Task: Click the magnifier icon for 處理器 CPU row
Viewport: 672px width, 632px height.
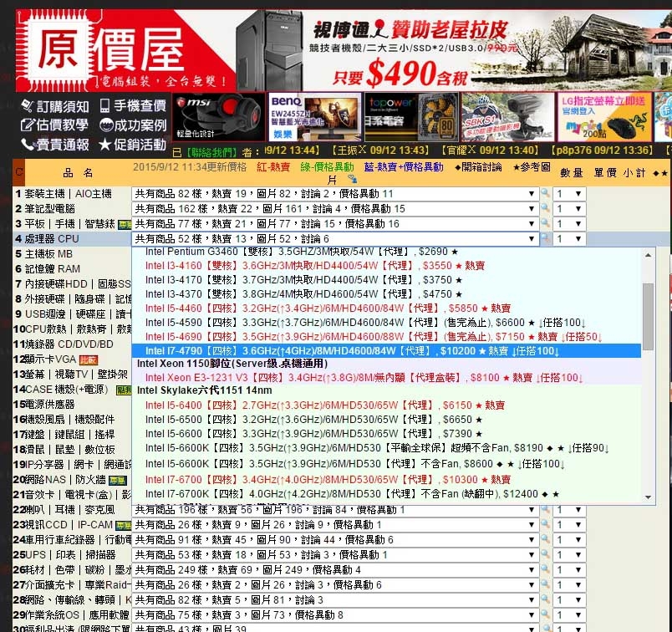Action: tap(545, 238)
